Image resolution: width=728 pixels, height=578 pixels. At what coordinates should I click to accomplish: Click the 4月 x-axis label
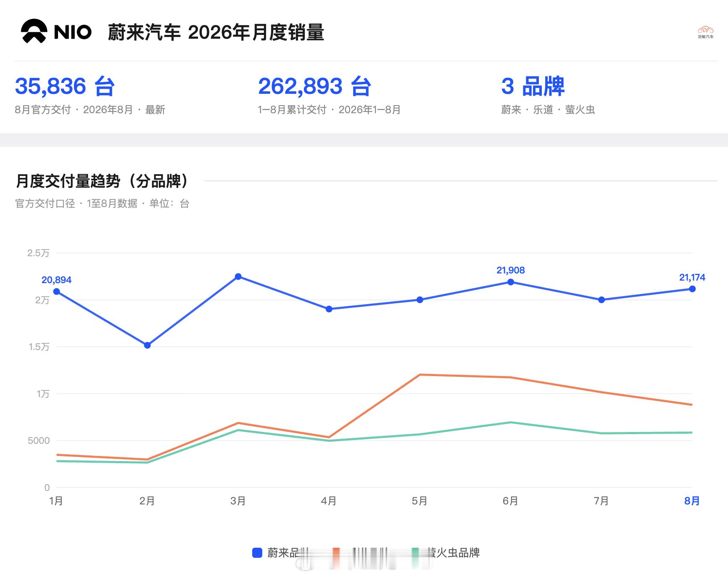pos(329,501)
